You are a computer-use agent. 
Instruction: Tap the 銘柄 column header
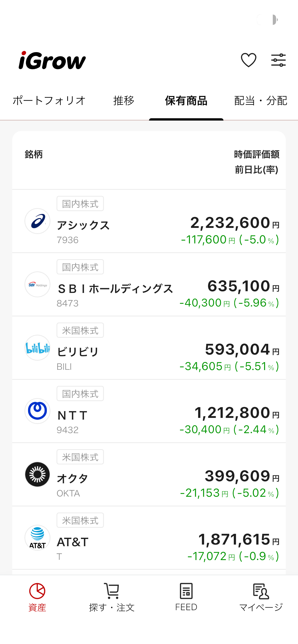[34, 154]
